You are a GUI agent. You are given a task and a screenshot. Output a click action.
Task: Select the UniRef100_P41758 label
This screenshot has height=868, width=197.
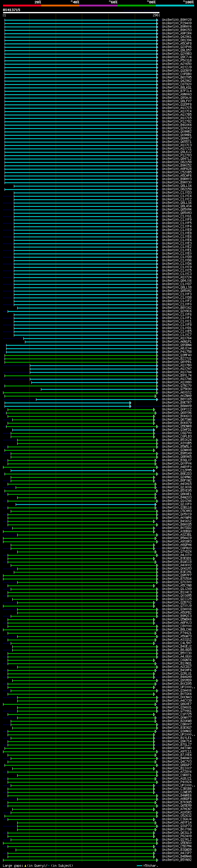click(177, 351)
